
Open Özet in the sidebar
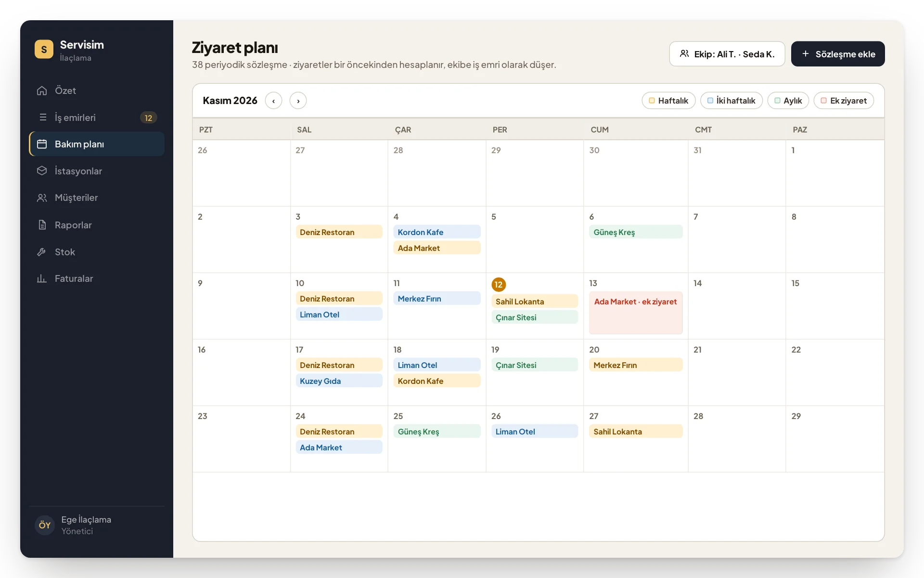click(97, 91)
